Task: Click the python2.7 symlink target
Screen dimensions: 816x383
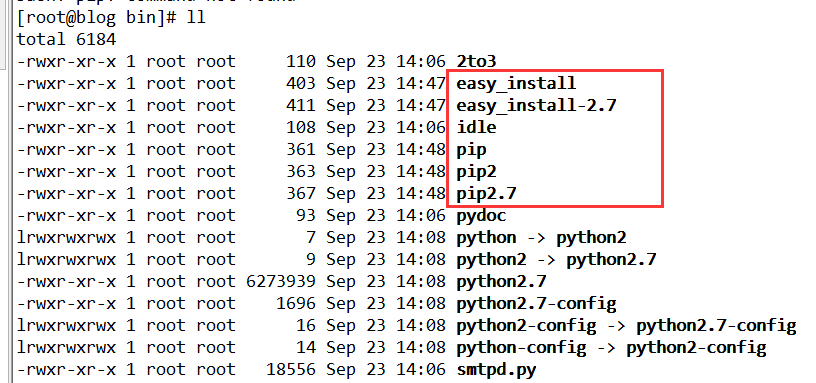Action: coord(611,260)
